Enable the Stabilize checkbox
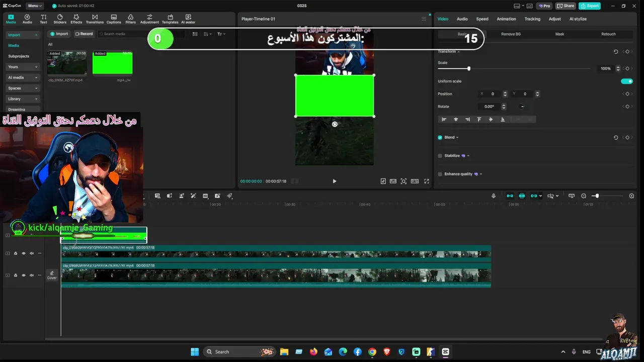644x362 pixels. tap(440, 156)
